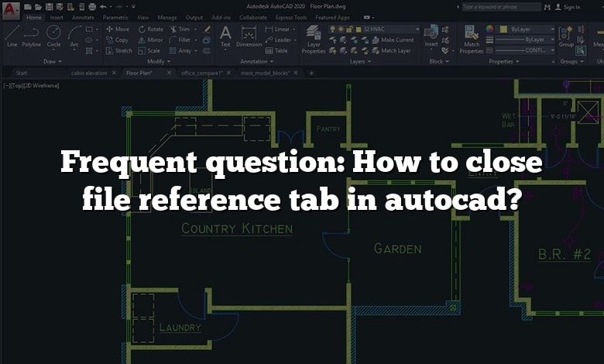Screen dimensions: 604x364
Task: Click the Leader tool
Action: (x=278, y=39)
